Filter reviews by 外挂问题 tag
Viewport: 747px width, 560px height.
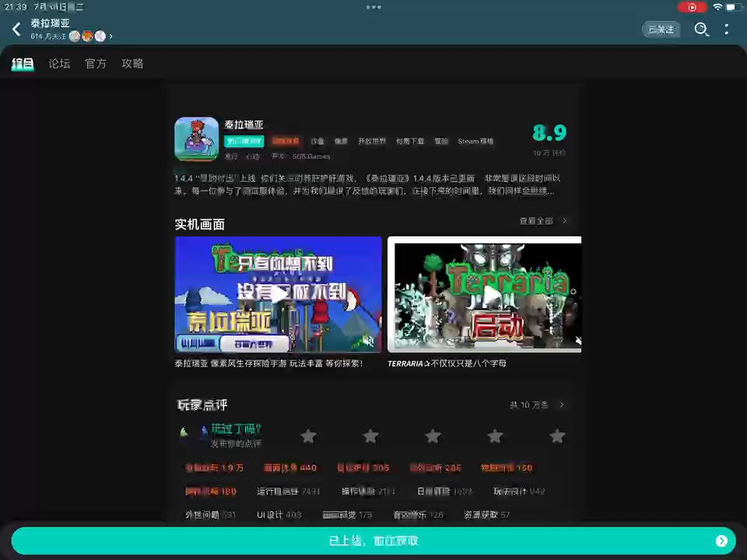pyautogui.click(x=211, y=514)
